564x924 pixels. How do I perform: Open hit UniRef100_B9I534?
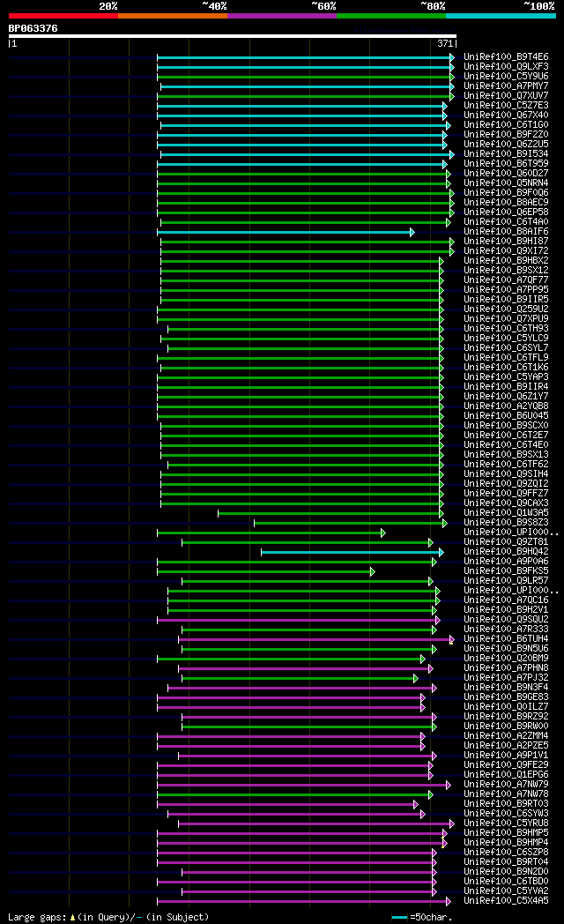(x=506, y=154)
